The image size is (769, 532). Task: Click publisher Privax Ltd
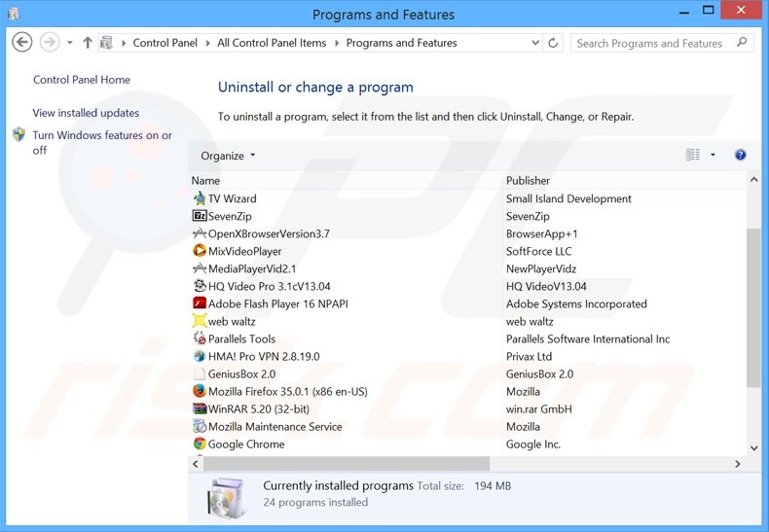click(530, 356)
